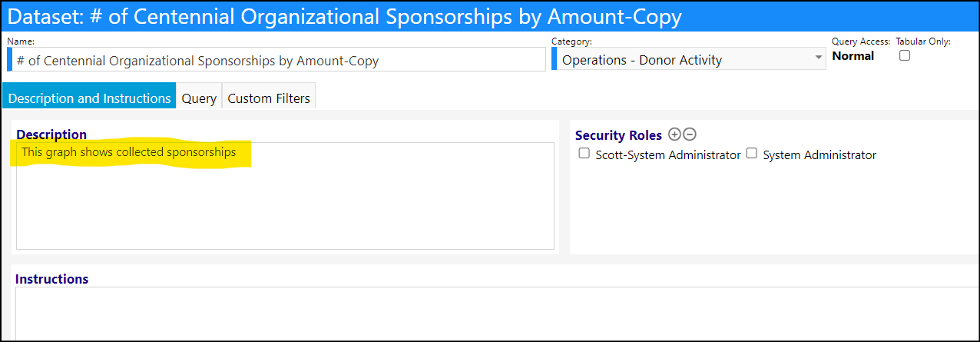Remove a security role with minus icon

pos(690,134)
